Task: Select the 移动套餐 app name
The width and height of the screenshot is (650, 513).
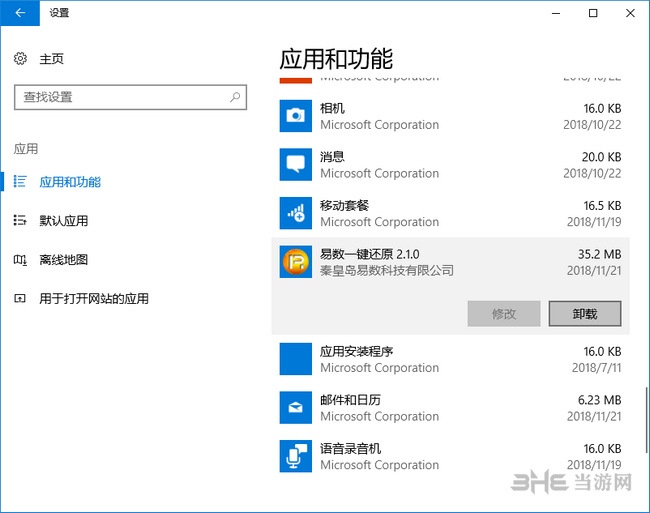Action: tap(344, 205)
